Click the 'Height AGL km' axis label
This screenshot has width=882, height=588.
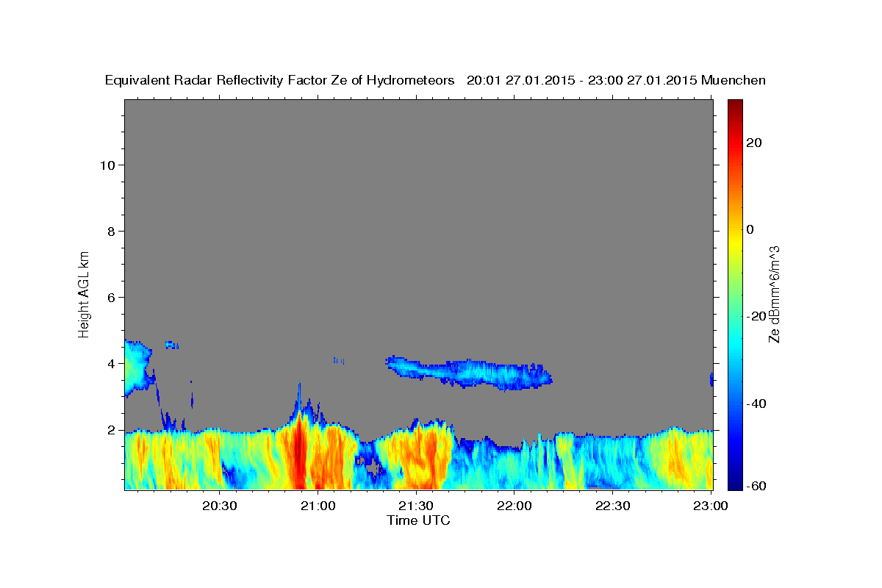[x=84, y=293]
